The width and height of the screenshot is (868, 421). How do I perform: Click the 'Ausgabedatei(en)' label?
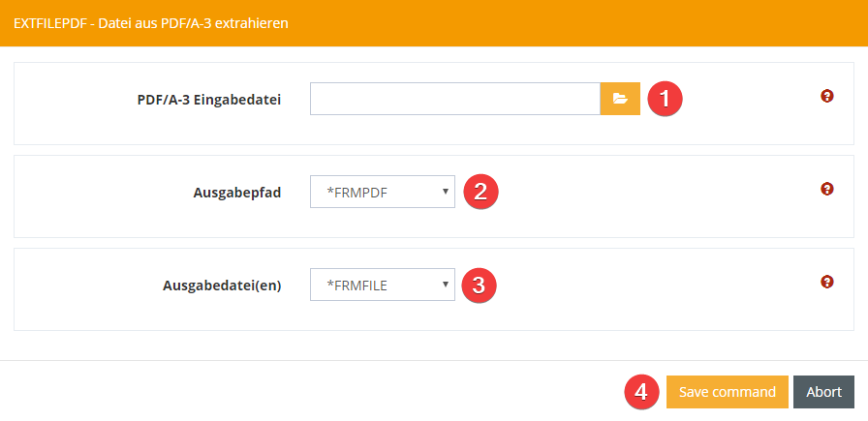pos(222,285)
